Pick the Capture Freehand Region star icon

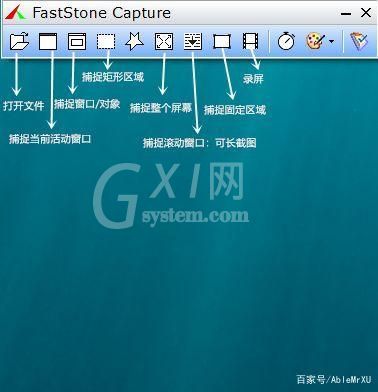tap(135, 41)
